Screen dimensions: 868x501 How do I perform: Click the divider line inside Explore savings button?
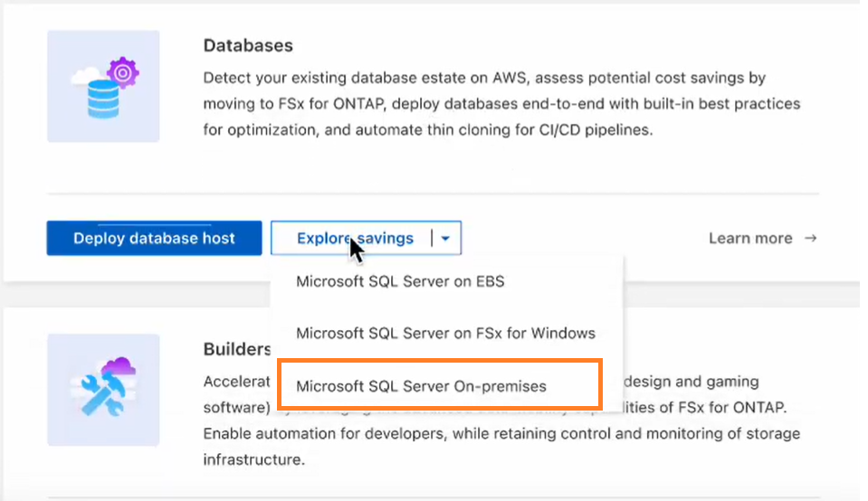click(432, 239)
